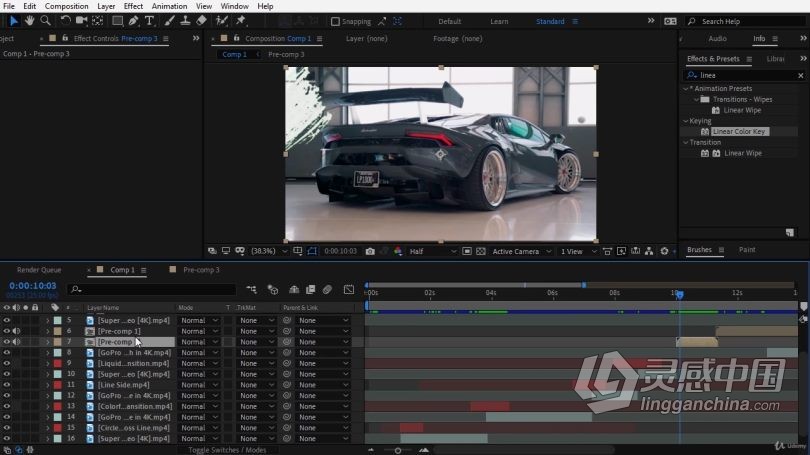Select the Default workspace

click(449, 21)
